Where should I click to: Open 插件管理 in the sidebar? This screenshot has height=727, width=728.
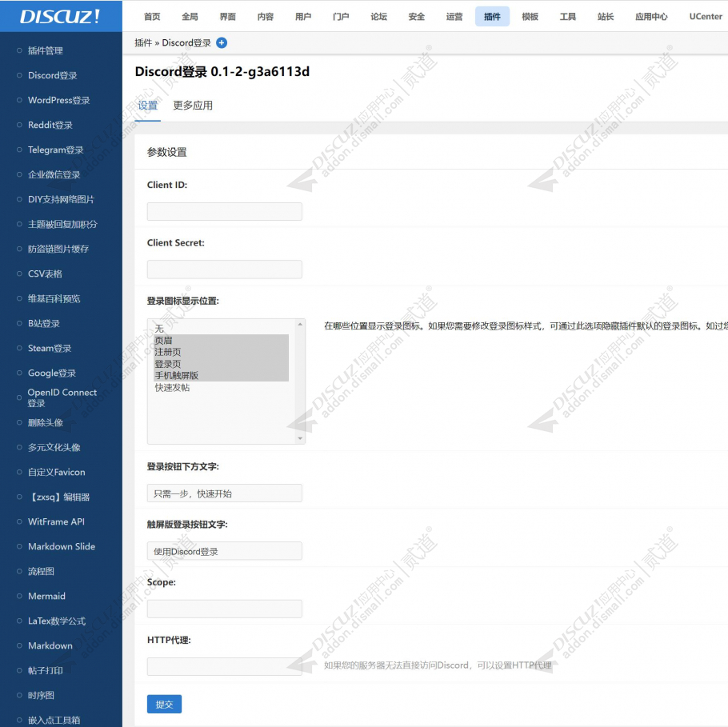click(x=46, y=50)
